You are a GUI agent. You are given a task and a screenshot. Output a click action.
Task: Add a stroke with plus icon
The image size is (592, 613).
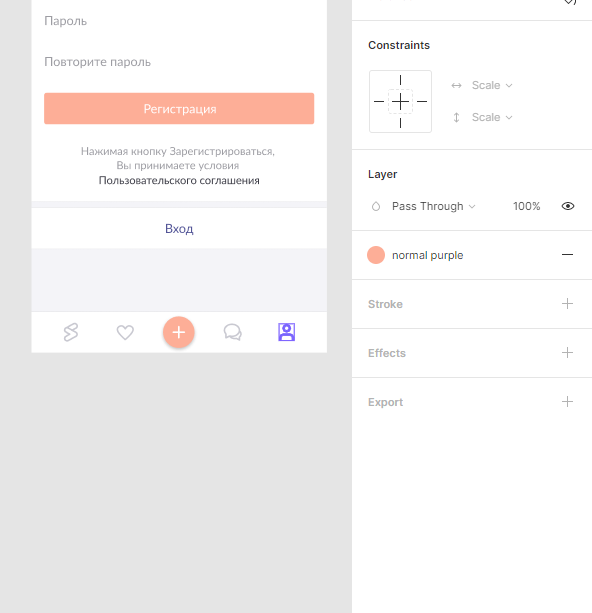click(567, 304)
